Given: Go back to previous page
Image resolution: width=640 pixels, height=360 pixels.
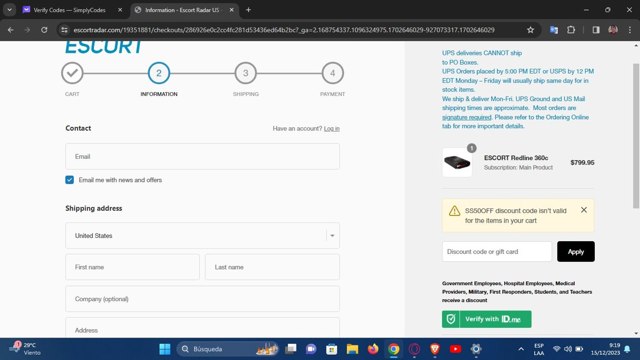Looking at the screenshot, I should point(11,30).
